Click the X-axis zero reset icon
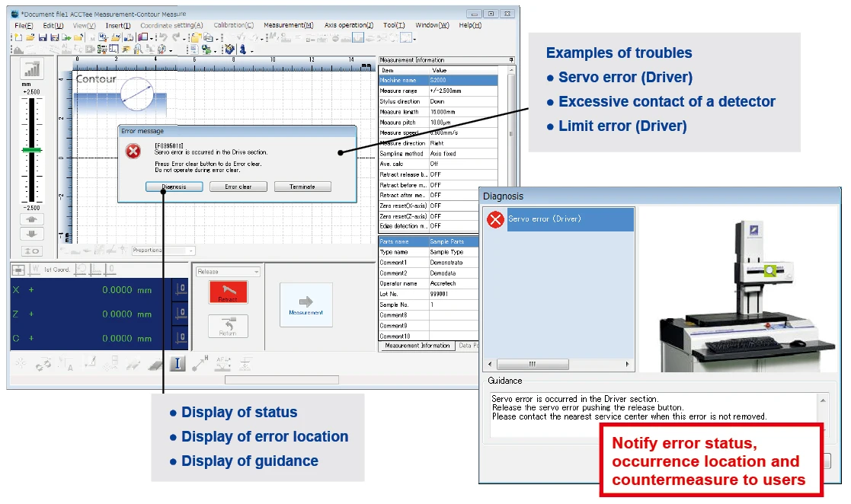Screen dimensions: 851x504 [181, 289]
